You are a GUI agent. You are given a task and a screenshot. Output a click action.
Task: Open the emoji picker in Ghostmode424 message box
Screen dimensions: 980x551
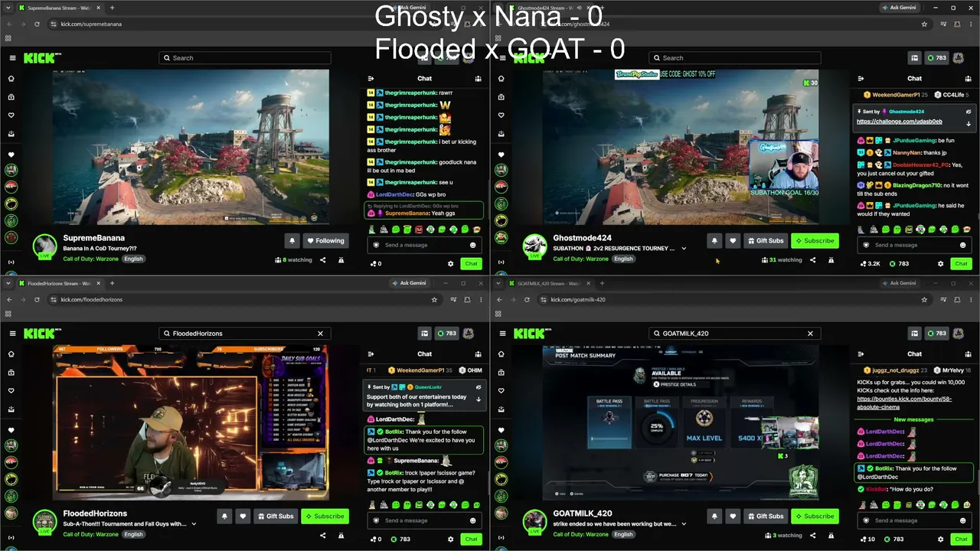pyautogui.click(x=962, y=245)
